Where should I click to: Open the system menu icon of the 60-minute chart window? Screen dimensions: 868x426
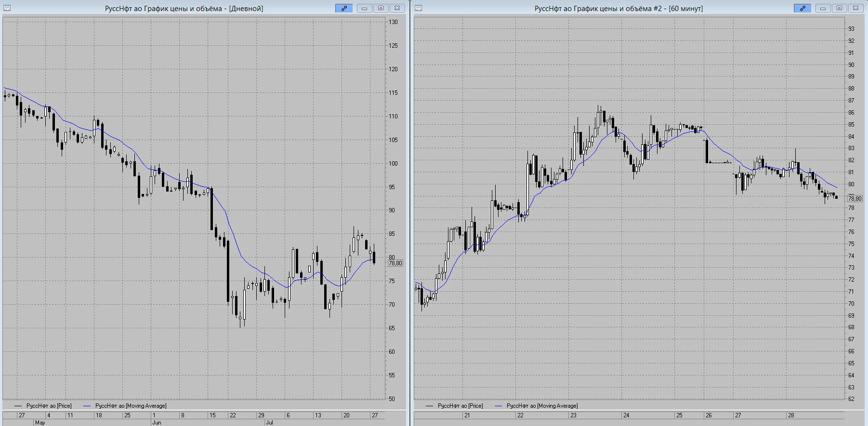point(418,8)
